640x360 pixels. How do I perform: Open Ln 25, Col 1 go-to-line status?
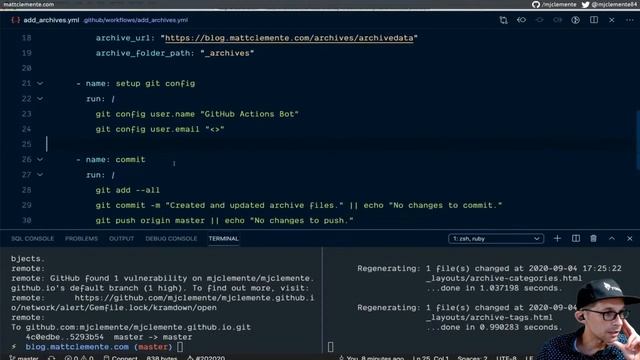pos(431,358)
